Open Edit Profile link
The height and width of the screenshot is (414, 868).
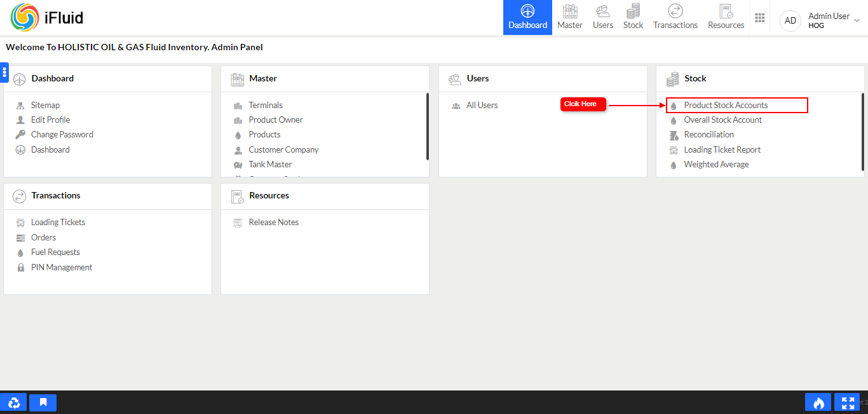50,120
